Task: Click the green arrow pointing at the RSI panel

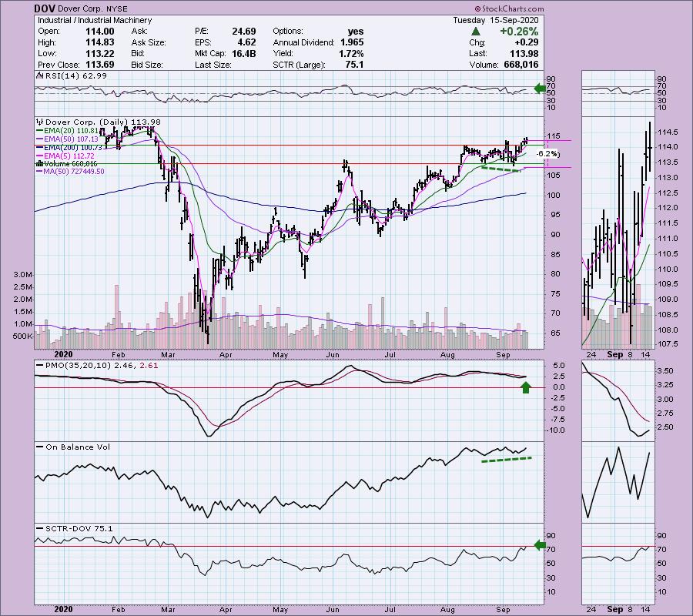Action: tap(540, 89)
